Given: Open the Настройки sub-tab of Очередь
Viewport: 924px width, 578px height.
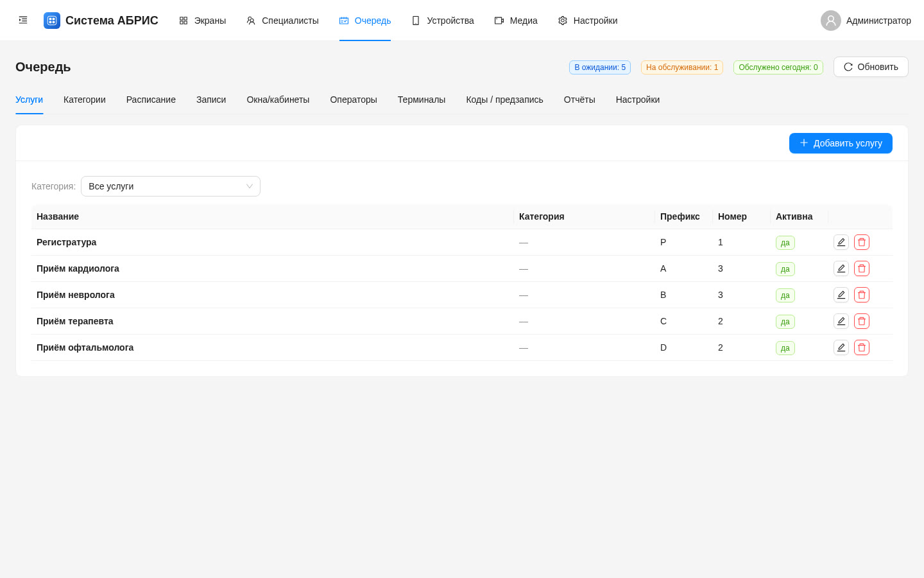Looking at the screenshot, I should [638, 100].
